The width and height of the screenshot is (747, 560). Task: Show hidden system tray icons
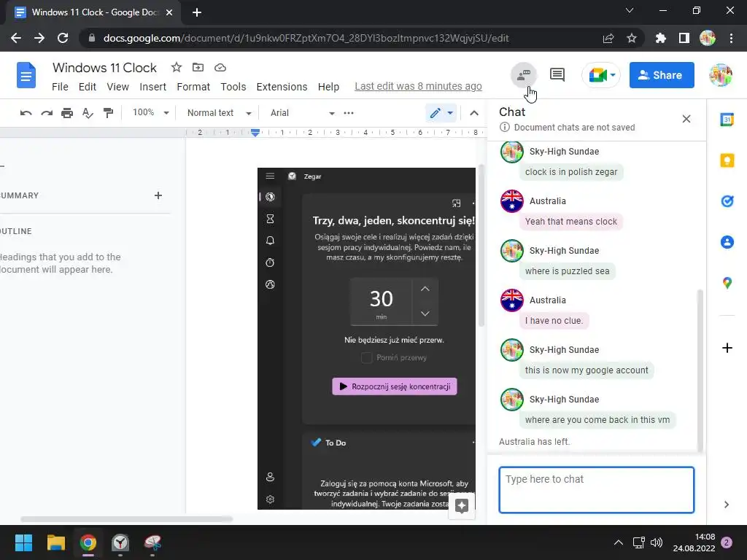click(619, 542)
